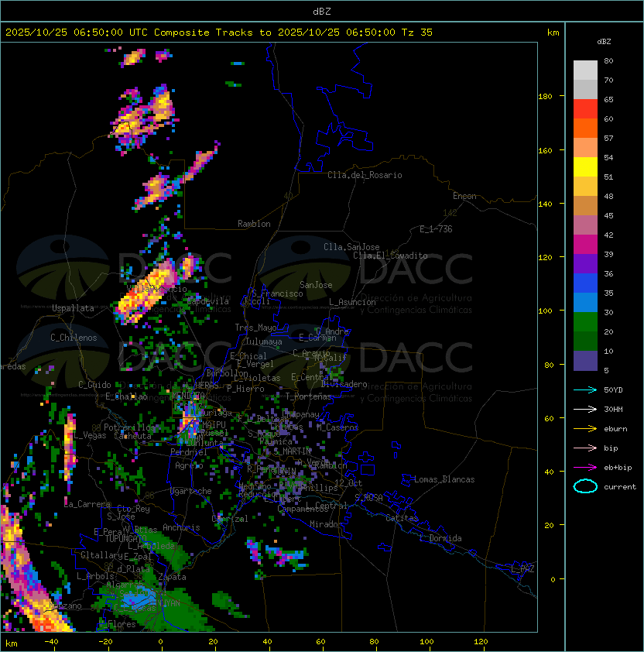
Task: Select the dark orange legend swatch
Action: [585, 128]
